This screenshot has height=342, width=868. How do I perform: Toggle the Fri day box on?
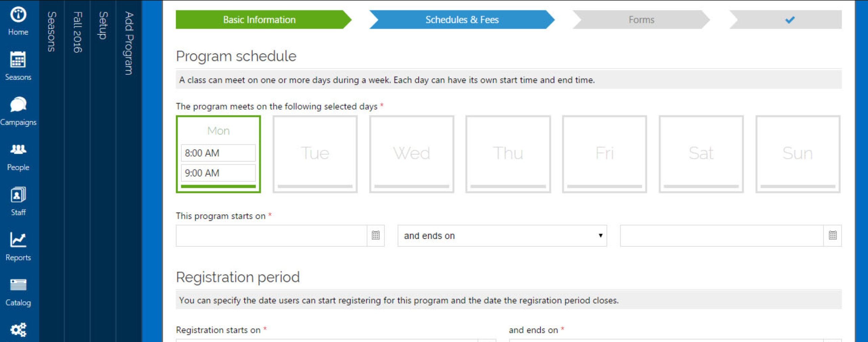tap(604, 154)
